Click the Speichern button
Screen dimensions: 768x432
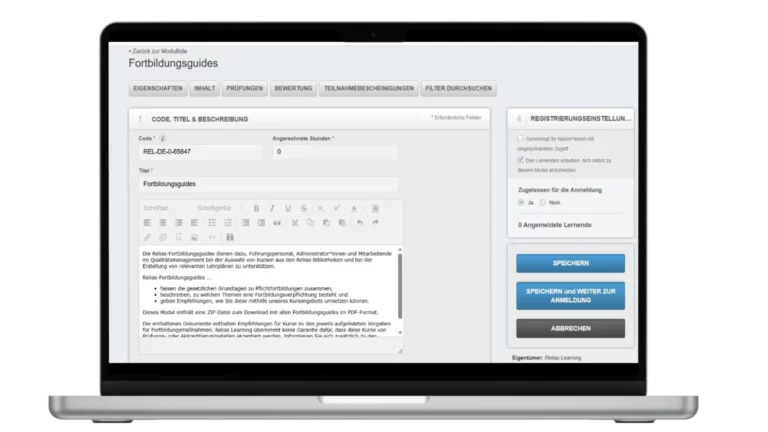[571, 263]
